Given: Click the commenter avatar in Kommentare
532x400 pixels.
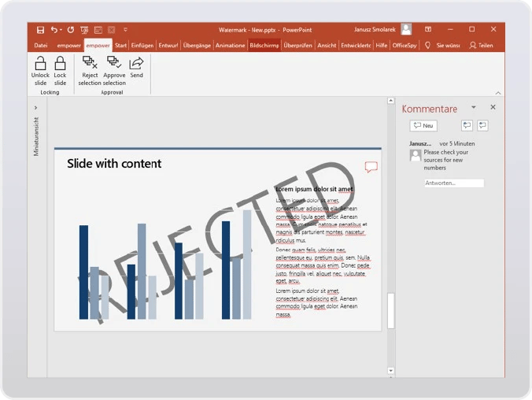Looking at the screenshot, I should [x=416, y=156].
